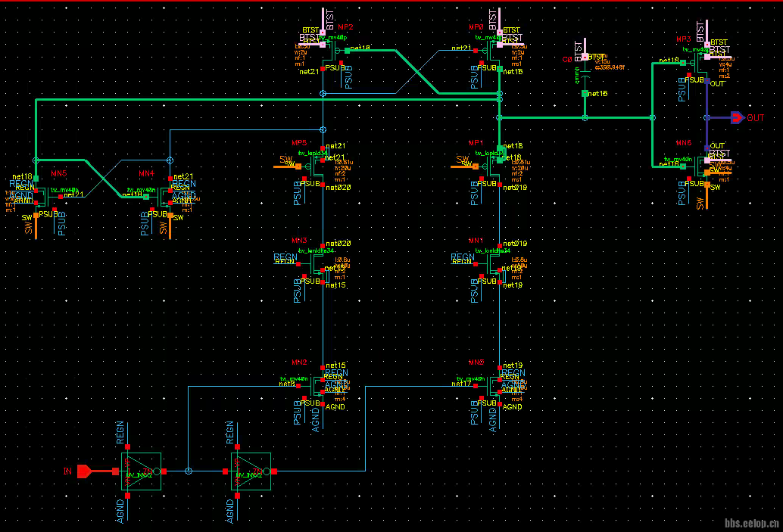
Task: Click the MN3 NMOS transistor symbol
Action: (x=317, y=265)
